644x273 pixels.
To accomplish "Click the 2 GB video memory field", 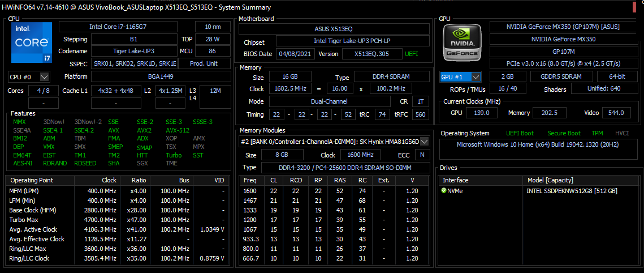I will [x=508, y=77].
